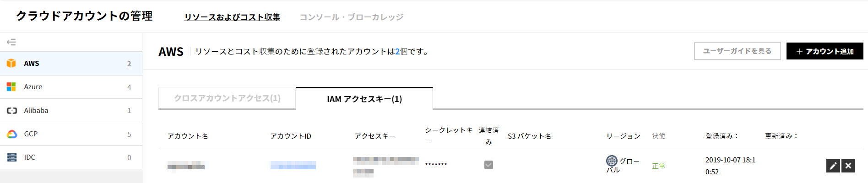Click the ユーザーガイドを見る button
Viewport: 868px width, 183px height.
(x=737, y=51)
